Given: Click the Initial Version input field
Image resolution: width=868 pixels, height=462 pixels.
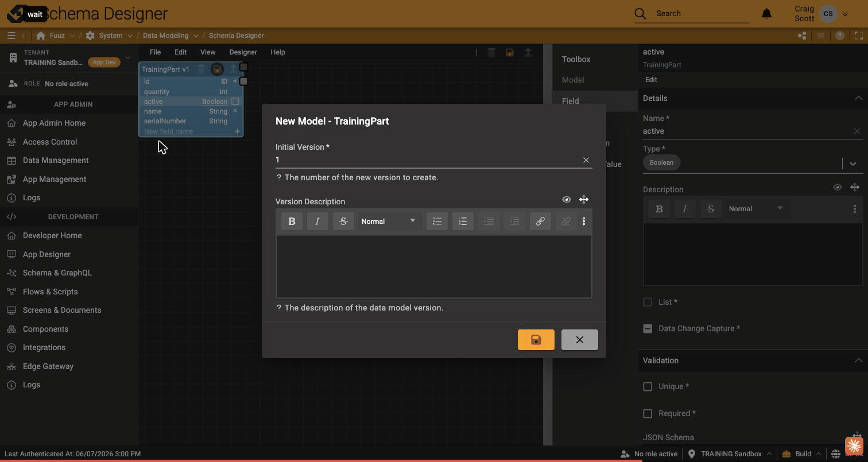Looking at the screenshot, I should 428,160.
